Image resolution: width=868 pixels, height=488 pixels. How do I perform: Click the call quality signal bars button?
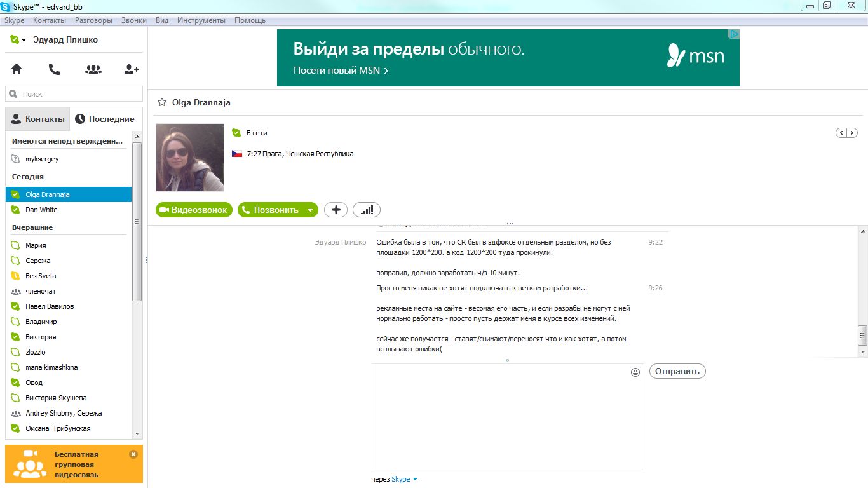367,210
